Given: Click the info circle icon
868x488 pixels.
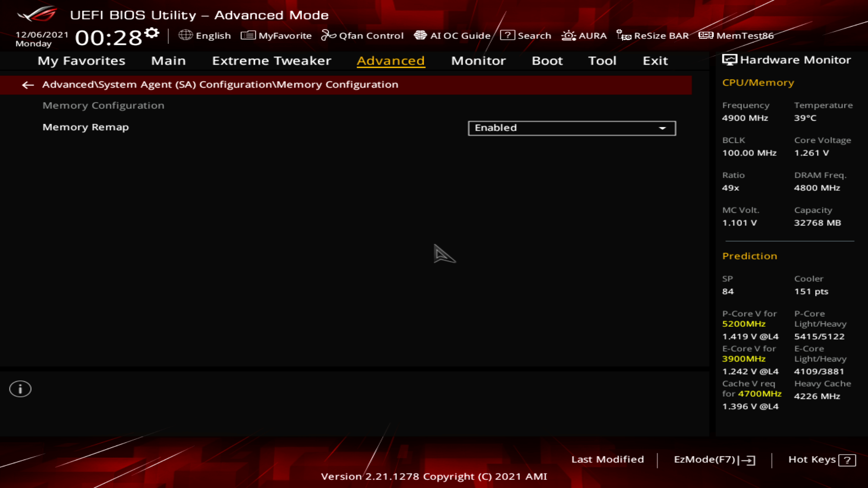Looking at the screenshot, I should (x=20, y=389).
